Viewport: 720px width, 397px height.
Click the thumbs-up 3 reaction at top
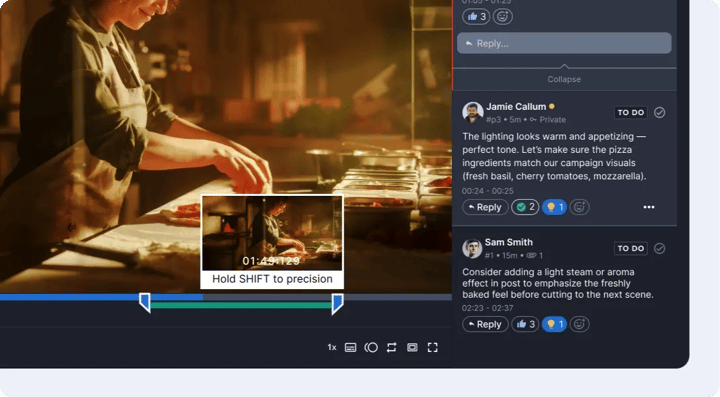coord(476,17)
